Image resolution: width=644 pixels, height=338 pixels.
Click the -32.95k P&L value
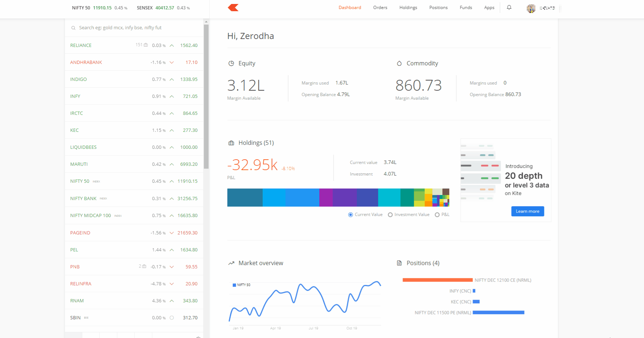253,165
